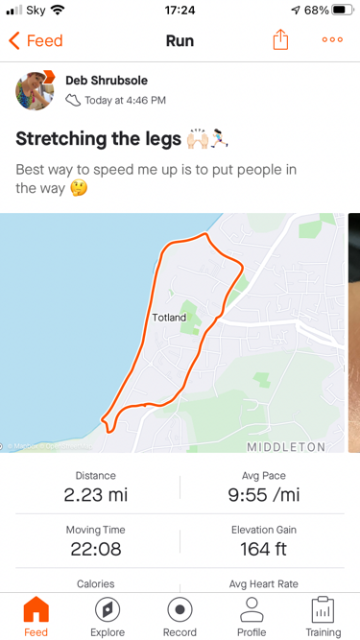The height and width of the screenshot is (640, 360).
Task: Open the Training tab
Action: tap(323, 616)
